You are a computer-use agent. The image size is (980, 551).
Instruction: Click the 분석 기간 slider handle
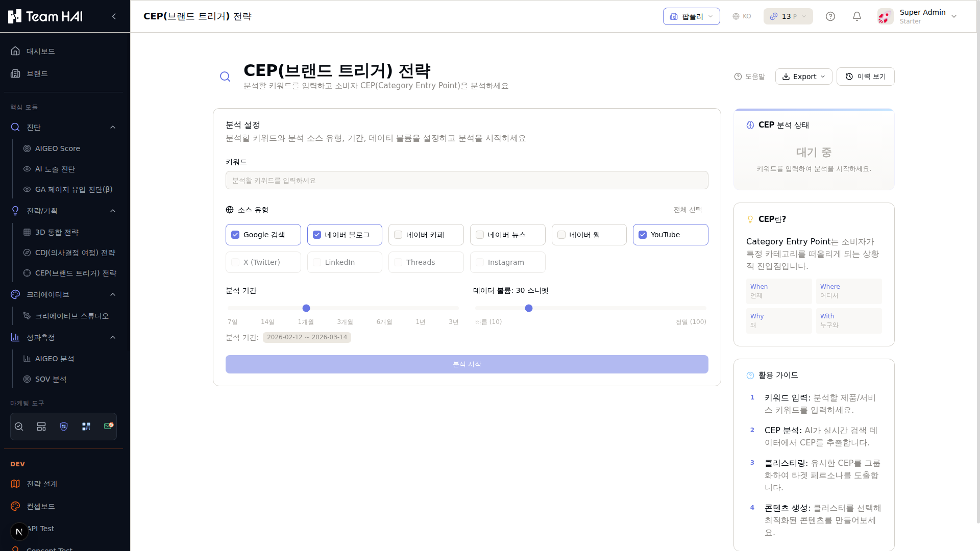point(306,308)
